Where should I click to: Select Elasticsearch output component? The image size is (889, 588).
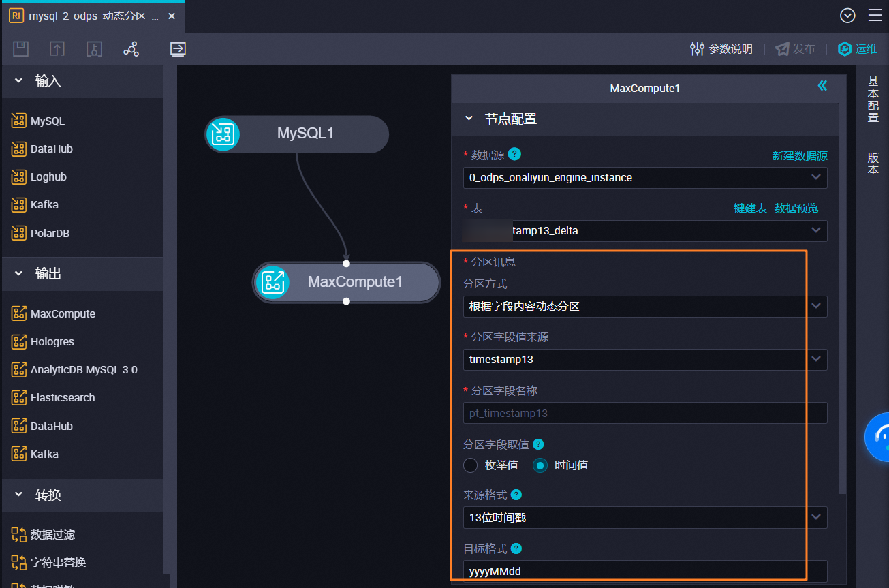click(x=53, y=397)
